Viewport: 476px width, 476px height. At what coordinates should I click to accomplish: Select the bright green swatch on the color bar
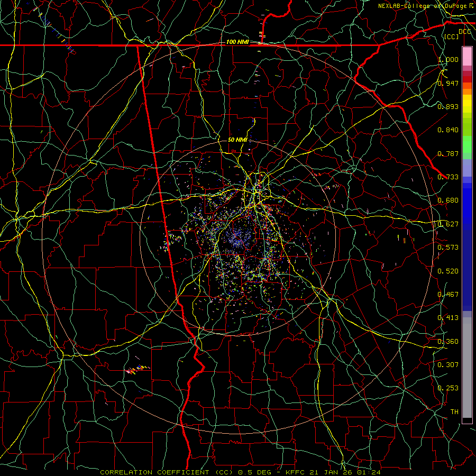pos(467,144)
